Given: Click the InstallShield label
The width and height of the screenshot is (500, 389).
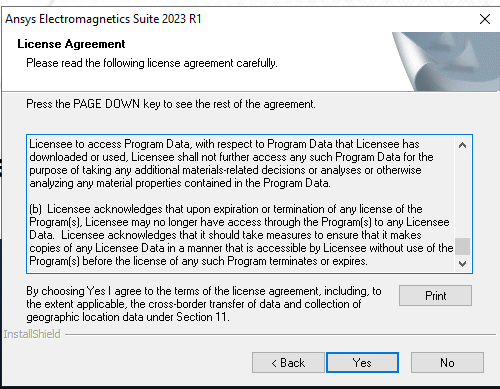Looking at the screenshot, I should click(x=32, y=334).
